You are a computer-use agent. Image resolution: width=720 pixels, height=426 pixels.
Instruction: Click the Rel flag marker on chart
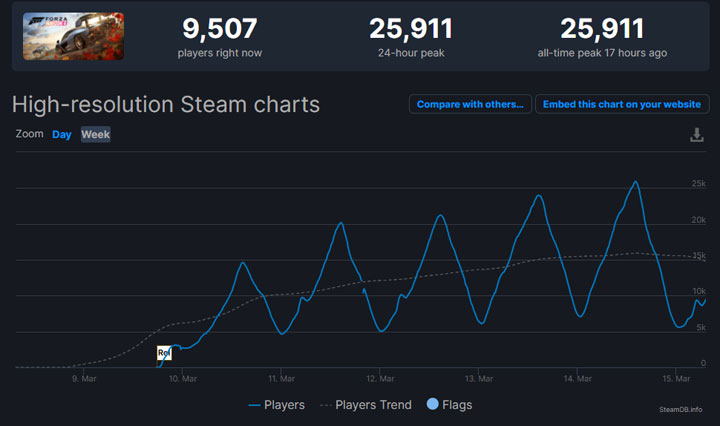coord(164,353)
